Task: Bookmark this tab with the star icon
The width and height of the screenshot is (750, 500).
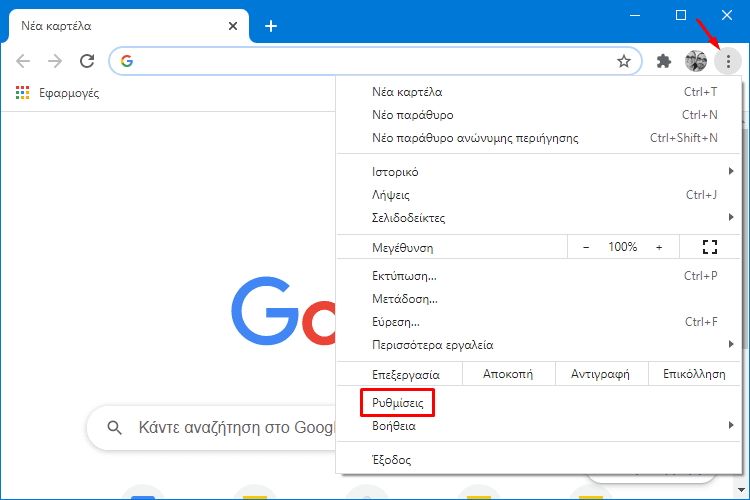Action: click(623, 61)
